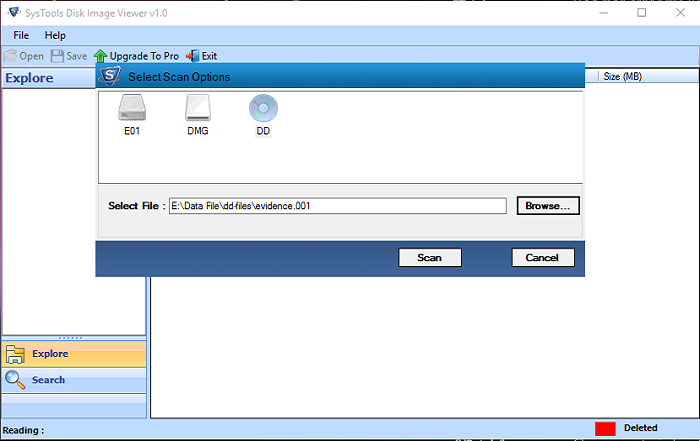Maximize the Disk Image Viewer window

(x=642, y=12)
